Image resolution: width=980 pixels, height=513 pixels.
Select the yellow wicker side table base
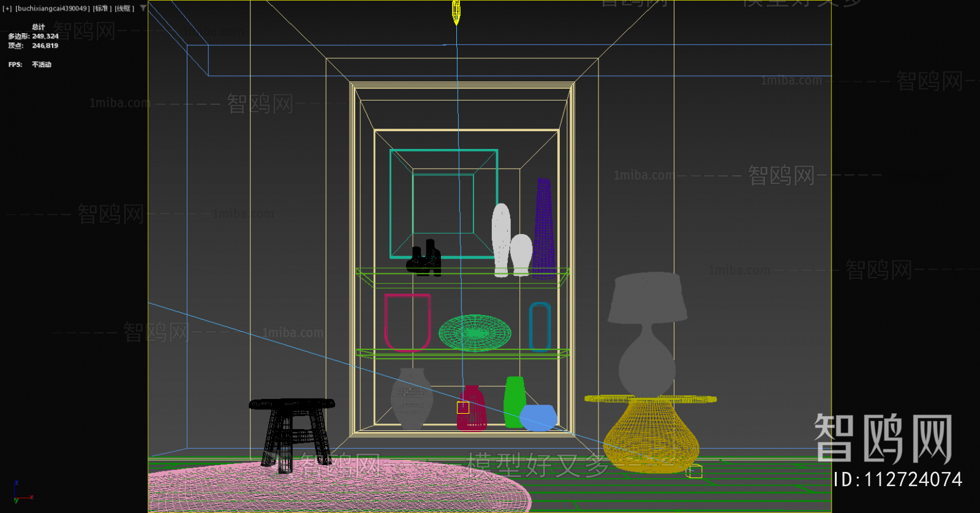(x=650, y=436)
